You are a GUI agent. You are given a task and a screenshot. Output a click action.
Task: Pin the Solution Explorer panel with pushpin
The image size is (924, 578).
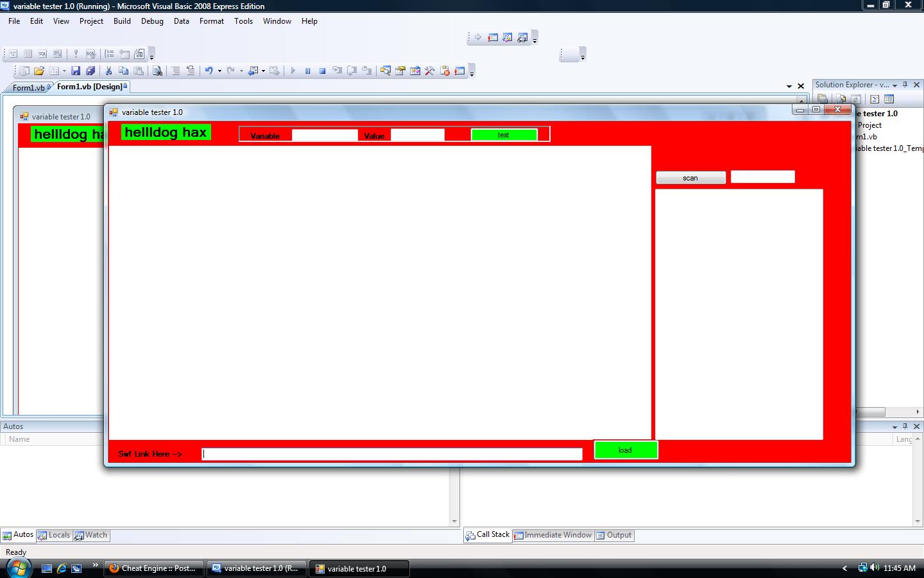coord(905,85)
